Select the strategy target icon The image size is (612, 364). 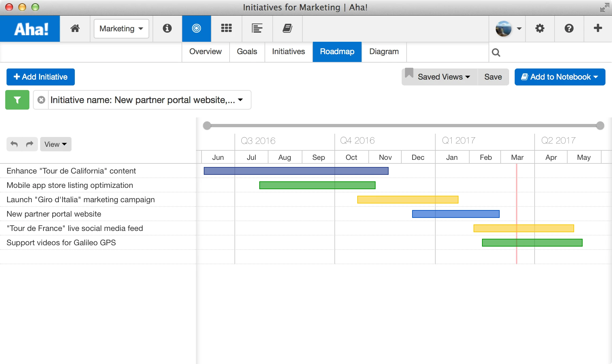coord(197,28)
